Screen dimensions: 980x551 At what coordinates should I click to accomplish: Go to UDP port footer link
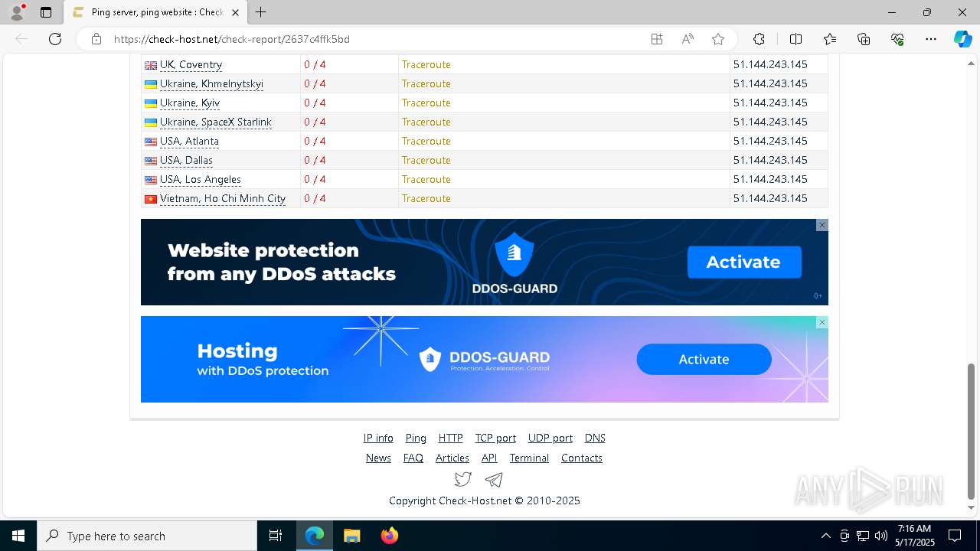click(x=550, y=438)
